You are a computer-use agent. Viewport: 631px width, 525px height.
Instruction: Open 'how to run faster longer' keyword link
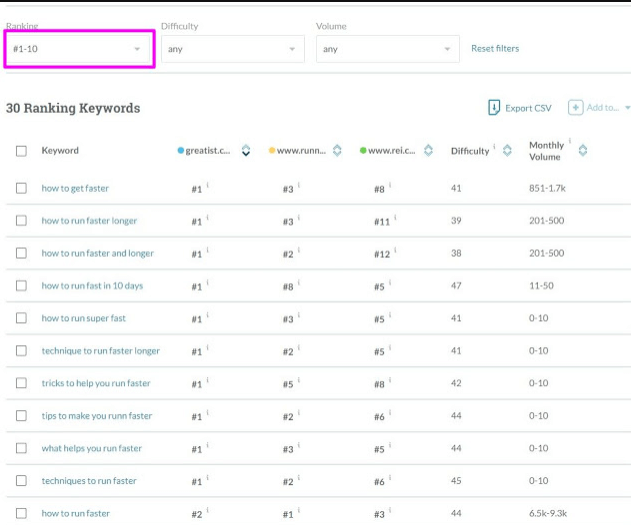(89, 221)
